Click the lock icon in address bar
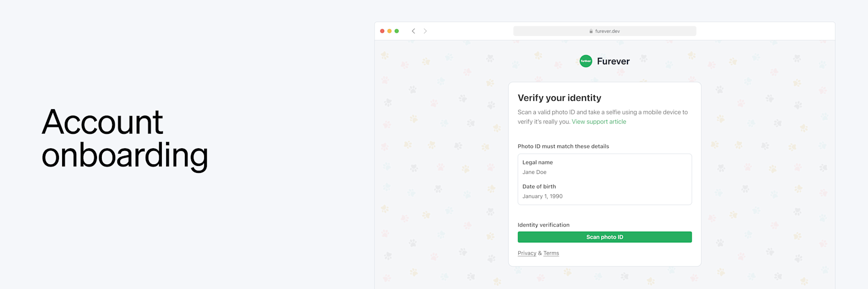Viewport: 868px width, 289px height. [591, 31]
